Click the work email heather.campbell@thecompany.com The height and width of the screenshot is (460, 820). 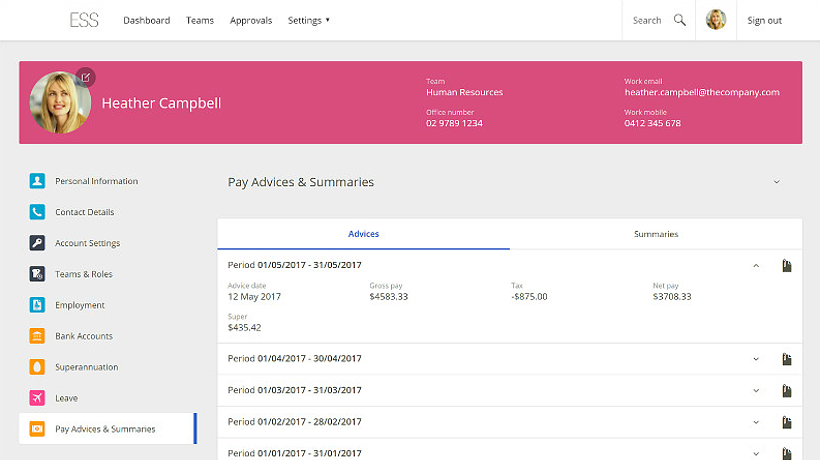pos(702,92)
